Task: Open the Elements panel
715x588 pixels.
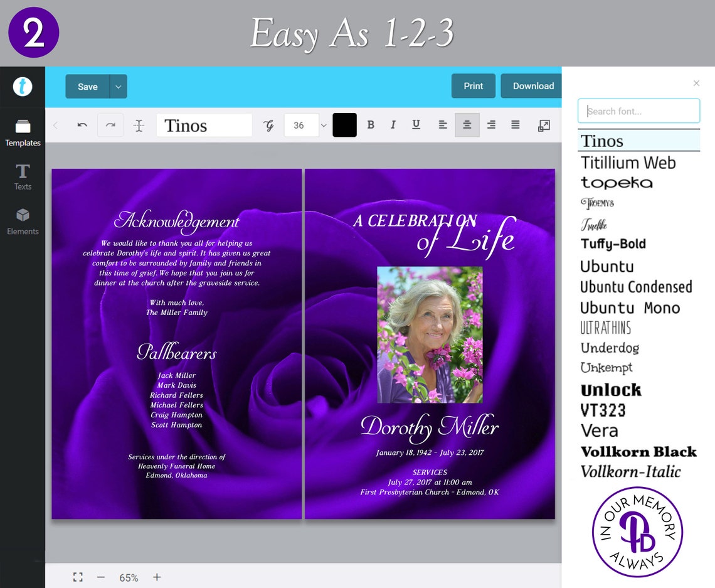Action: (23, 221)
